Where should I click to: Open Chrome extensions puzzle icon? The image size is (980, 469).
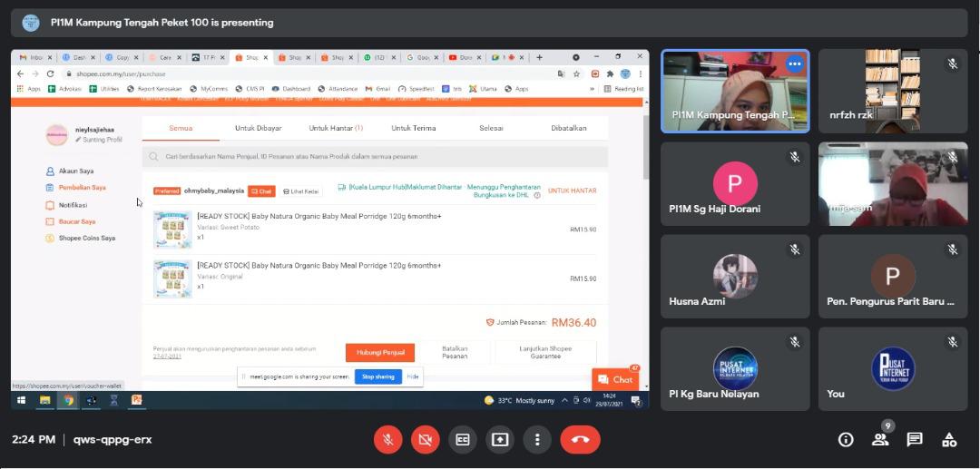[x=610, y=73]
